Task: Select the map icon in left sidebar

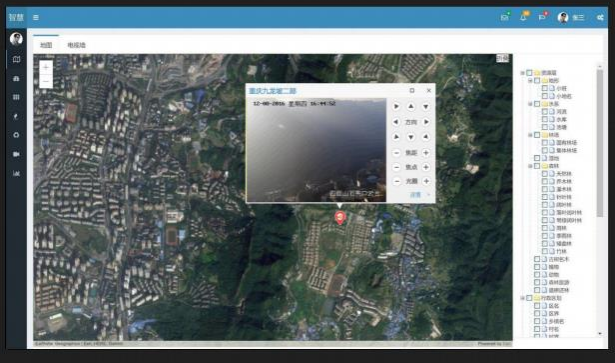Action: click(16, 59)
